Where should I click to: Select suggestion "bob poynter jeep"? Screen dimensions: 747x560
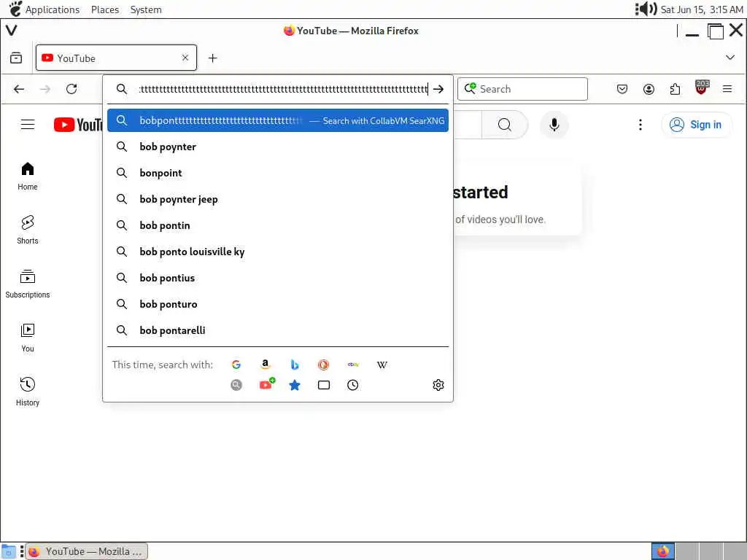[278, 199]
